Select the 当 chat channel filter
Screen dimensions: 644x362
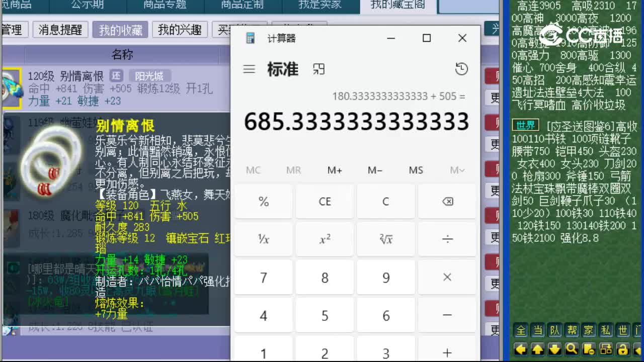click(x=538, y=330)
